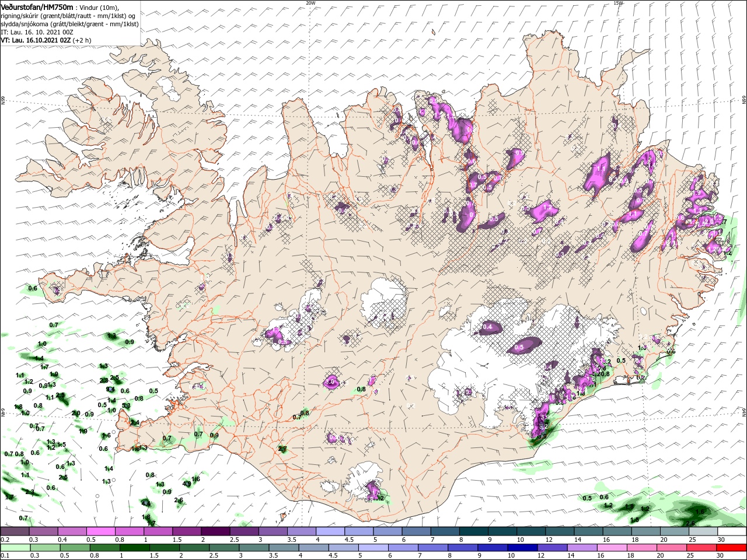Click the '30' label in the rain legend
747x560 pixels.
(x=721, y=556)
